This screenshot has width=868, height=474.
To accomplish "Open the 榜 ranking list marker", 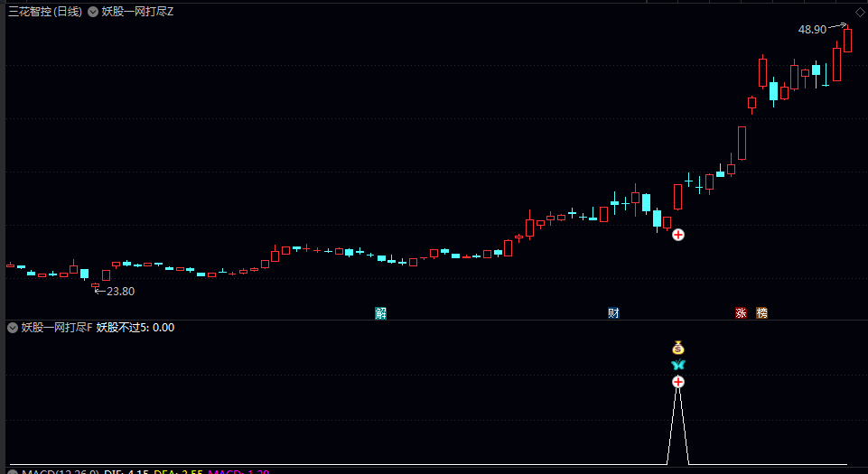I will [761, 313].
